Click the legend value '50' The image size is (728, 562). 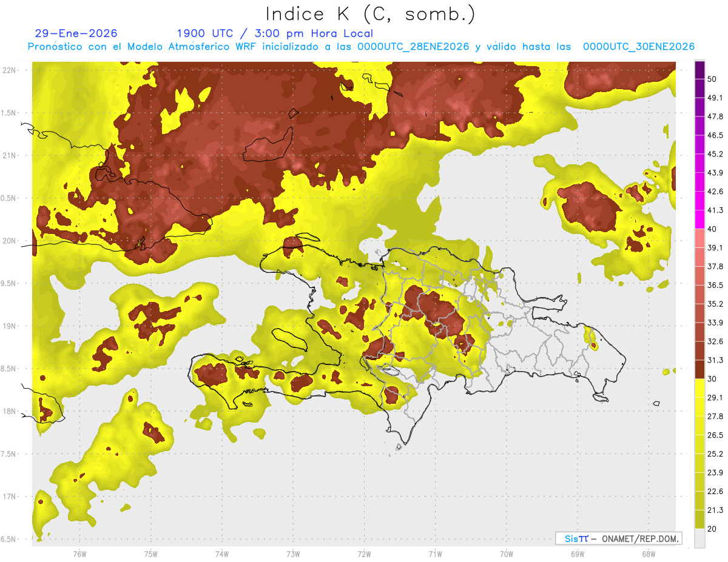pos(712,79)
